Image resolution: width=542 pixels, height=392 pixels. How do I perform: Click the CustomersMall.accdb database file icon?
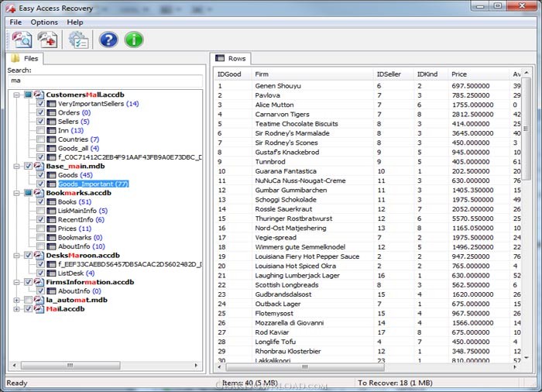(39, 95)
